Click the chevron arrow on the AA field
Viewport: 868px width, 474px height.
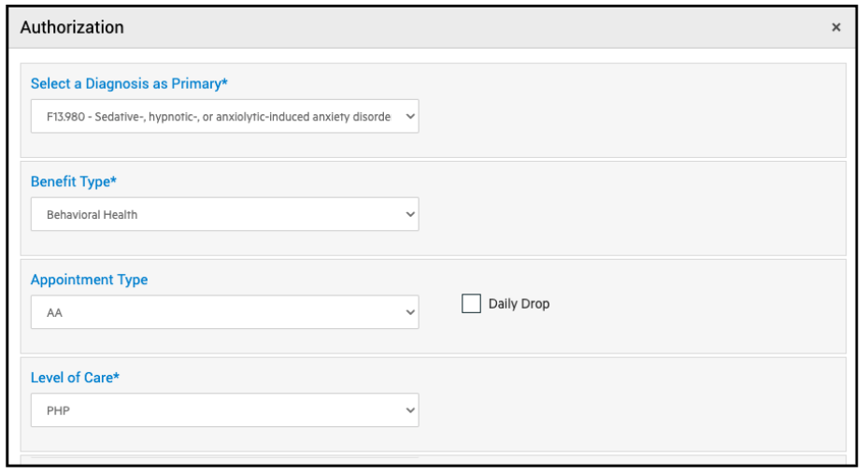[x=410, y=312]
